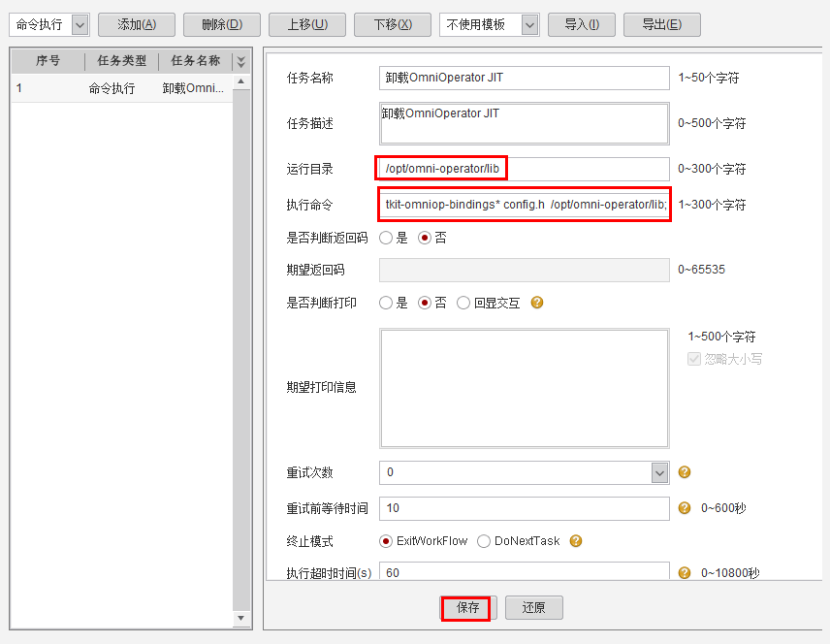The image size is (830, 644).
Task: Choose ExitWorkFlow termination mode
Action: click(386, 541)
